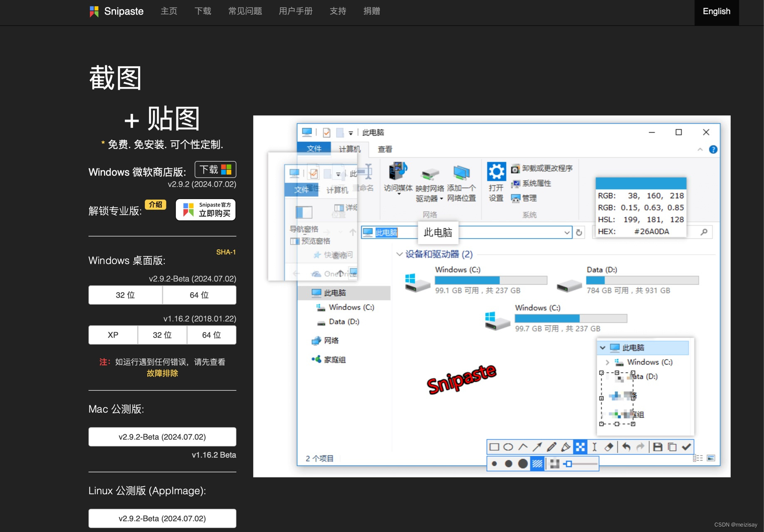Collapse the 设备和驱动器 (2) group

(399, 254)
